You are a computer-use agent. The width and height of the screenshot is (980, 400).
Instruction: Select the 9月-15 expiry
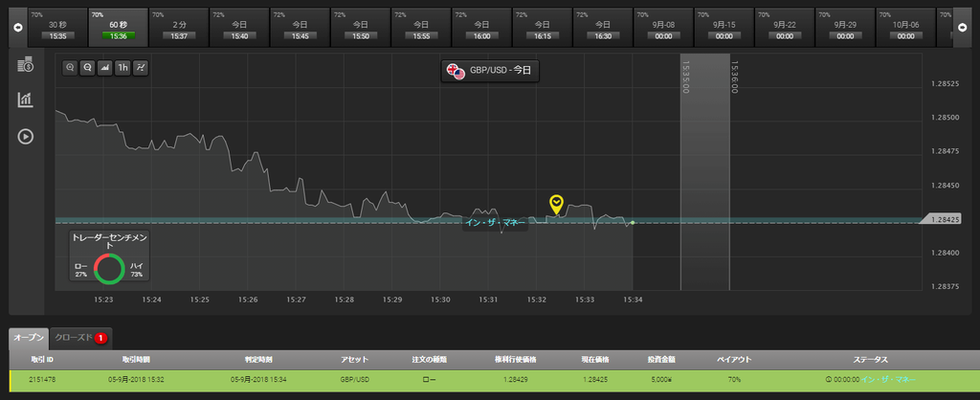(x=724, y=28)
